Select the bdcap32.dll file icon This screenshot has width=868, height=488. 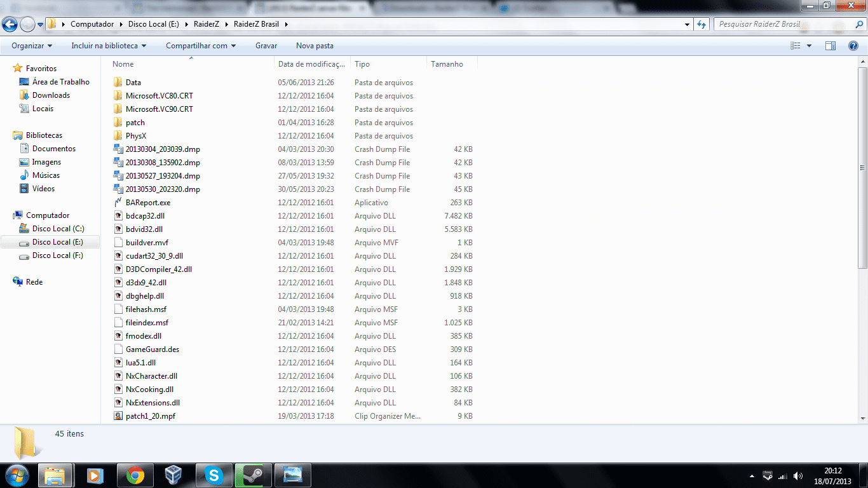(118, 216)
